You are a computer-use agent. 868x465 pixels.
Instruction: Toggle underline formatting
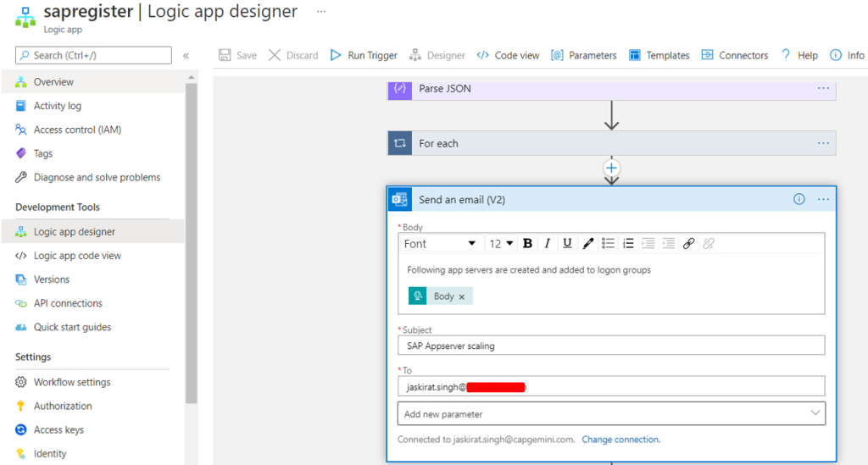567,244
